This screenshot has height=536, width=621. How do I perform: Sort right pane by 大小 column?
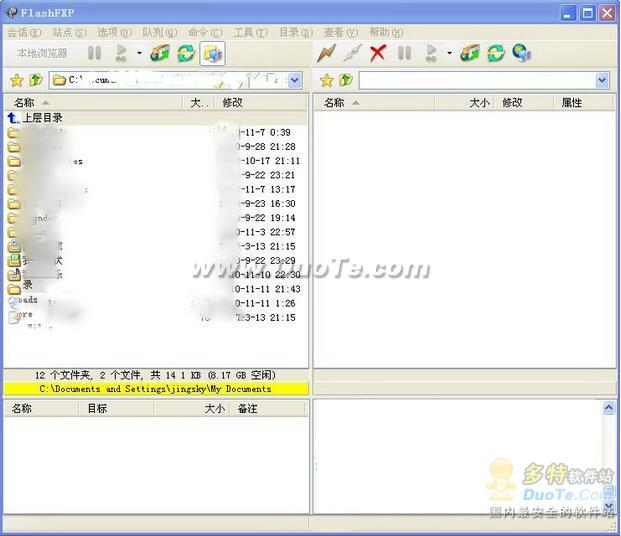[x=465, y=103]
